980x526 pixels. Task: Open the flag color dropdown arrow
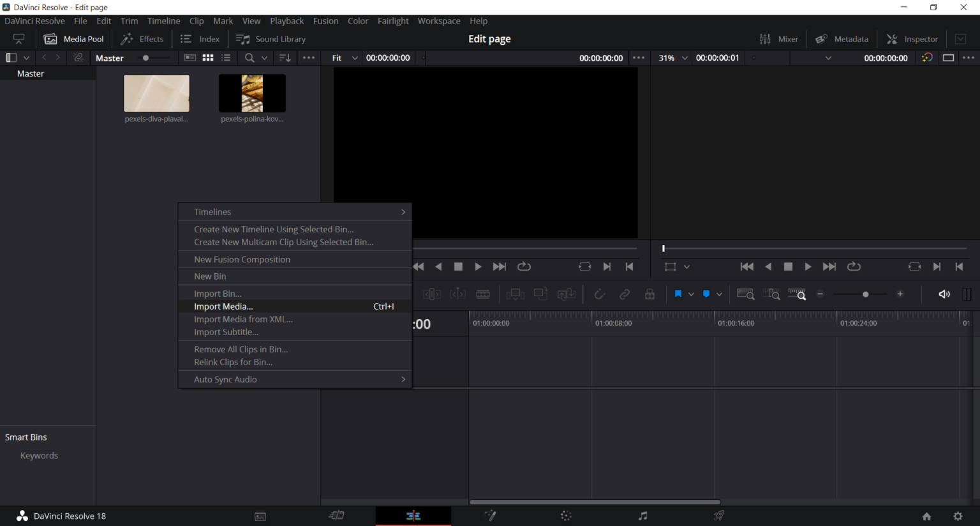click(691, 294)
